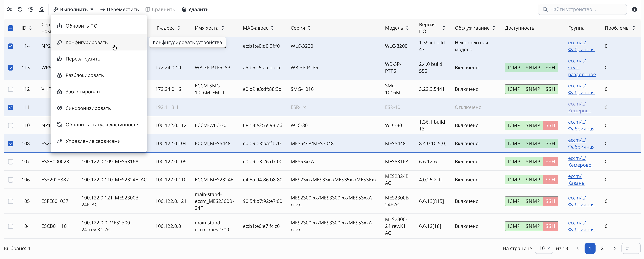
Task: Go to next page arrow
Action: (x=614, y=248)
